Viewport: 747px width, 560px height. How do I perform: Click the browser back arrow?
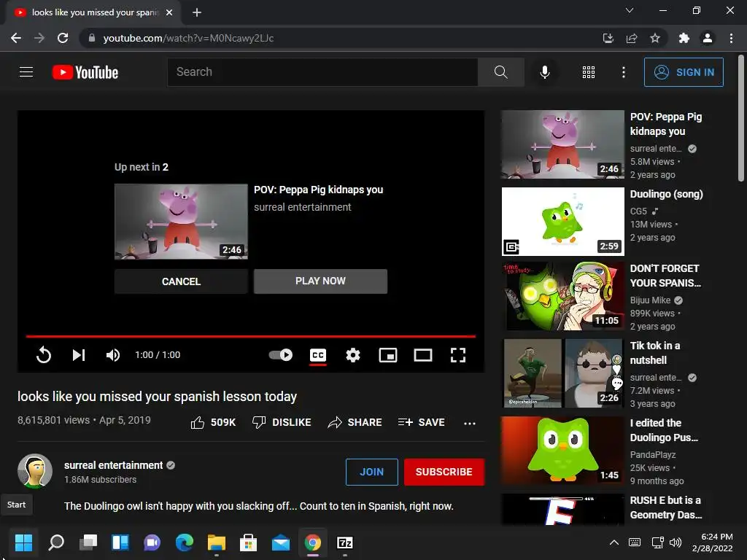[16, 38]
